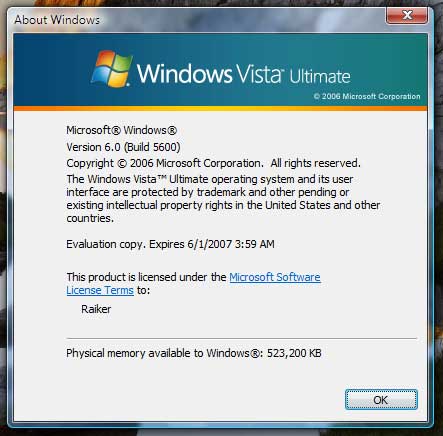Click the Version 6.0 (Build 5600) text
The width and height of the screenshot is (443, 436).
(123, 147)
